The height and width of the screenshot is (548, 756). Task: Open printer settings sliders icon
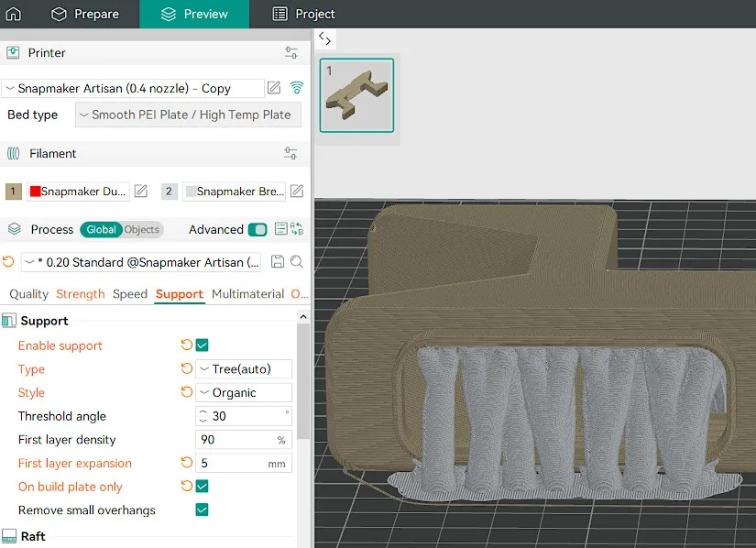click(290, 52)
